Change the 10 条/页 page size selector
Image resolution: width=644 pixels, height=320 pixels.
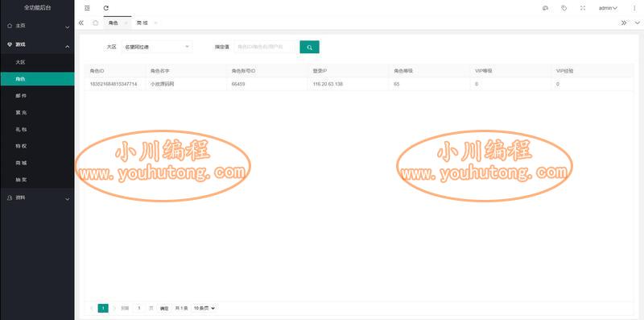(x=204, y=308)
